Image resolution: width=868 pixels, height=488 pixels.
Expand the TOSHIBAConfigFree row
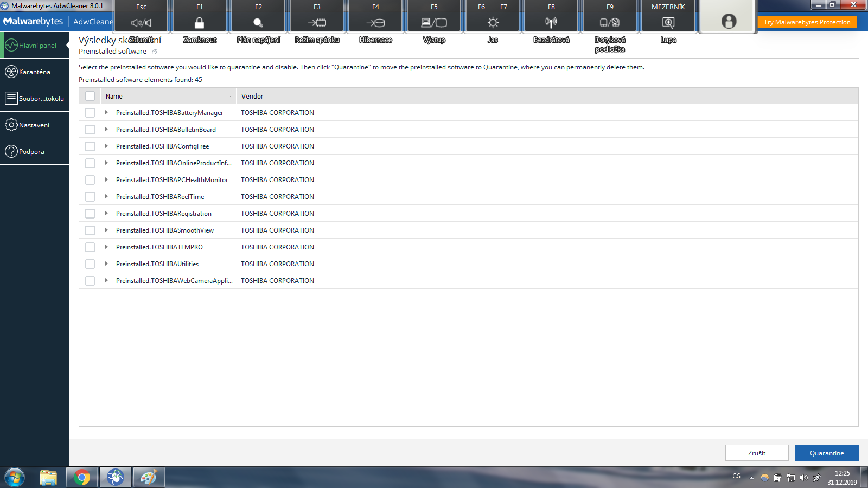[x=106, y=146]
